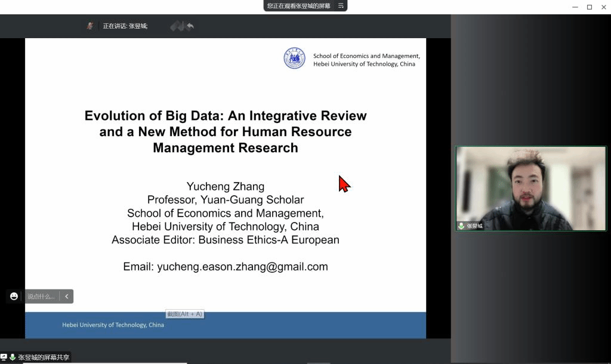611x364 pixels.
Task: Click the green mic icon inside the video thumbnail
Action: [461, 226]
